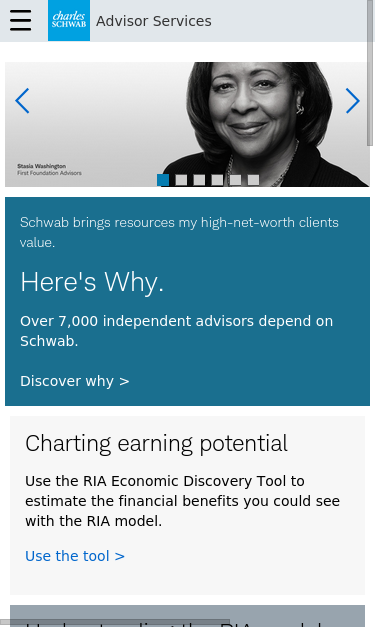
Task: Select the sixth carousel indicator dot
Action: tap(253, 180)
